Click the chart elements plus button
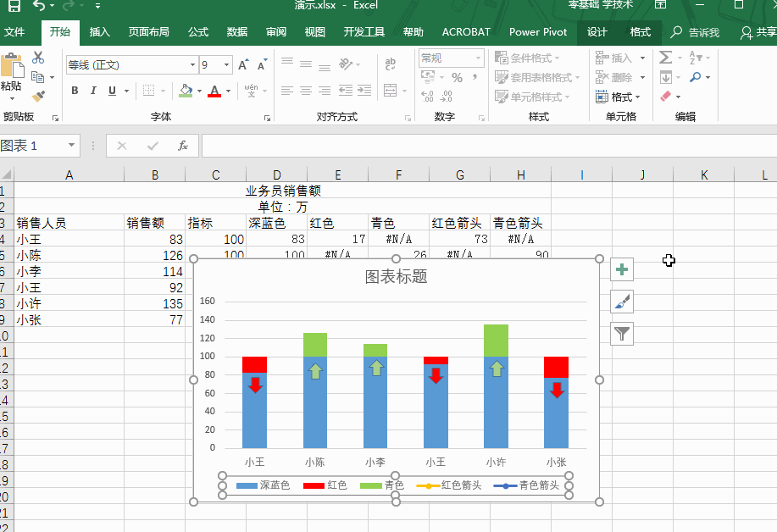777x532 pixels. pos(622,269)
